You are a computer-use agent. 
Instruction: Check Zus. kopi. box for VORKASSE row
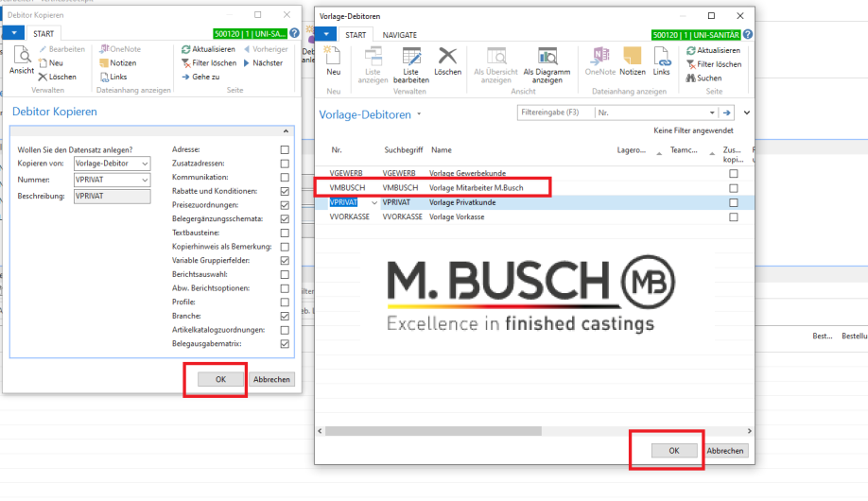734,217
